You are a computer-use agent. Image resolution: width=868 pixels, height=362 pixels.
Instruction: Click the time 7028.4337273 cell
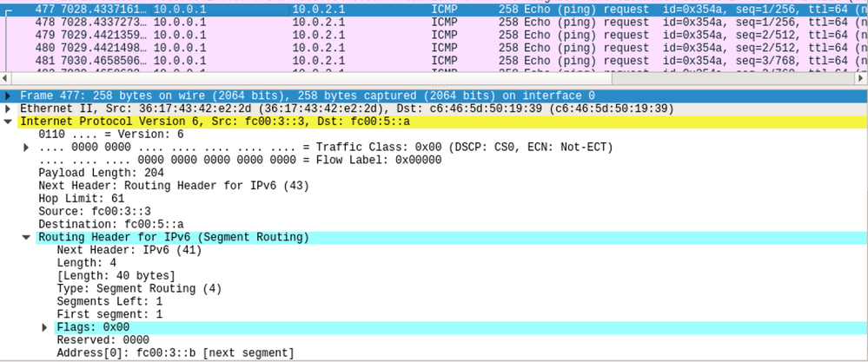(x=104, y=22)
